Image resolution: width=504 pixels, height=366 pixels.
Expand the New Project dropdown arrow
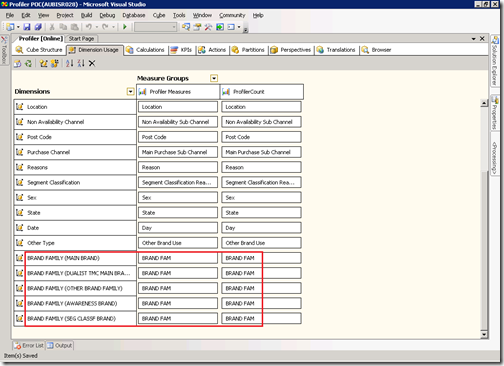click(x=18, y=27)
